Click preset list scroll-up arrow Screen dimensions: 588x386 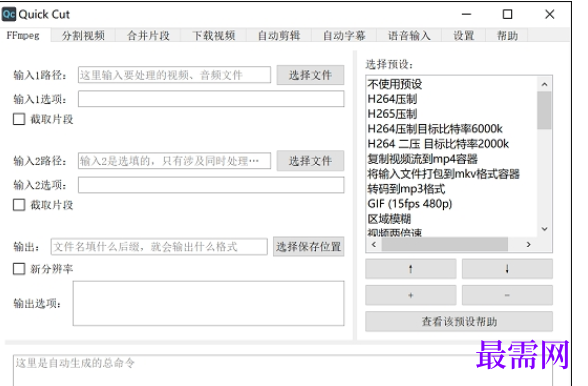pyautogui.click(x=544, y=84)
